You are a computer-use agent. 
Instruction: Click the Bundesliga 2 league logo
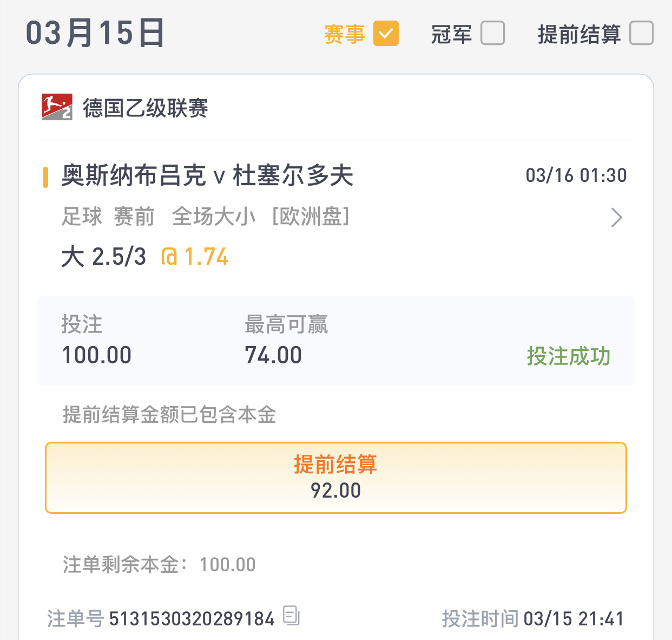point(57,107)
